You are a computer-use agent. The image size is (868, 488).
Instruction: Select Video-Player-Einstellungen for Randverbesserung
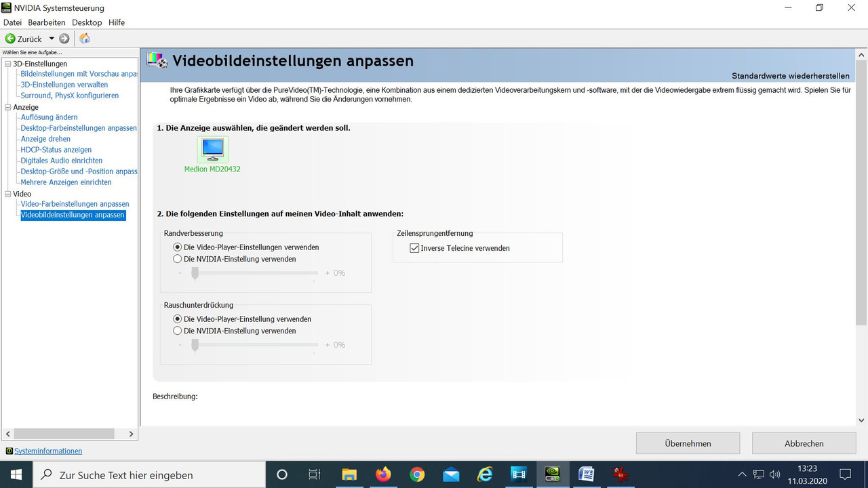[178, 247]
